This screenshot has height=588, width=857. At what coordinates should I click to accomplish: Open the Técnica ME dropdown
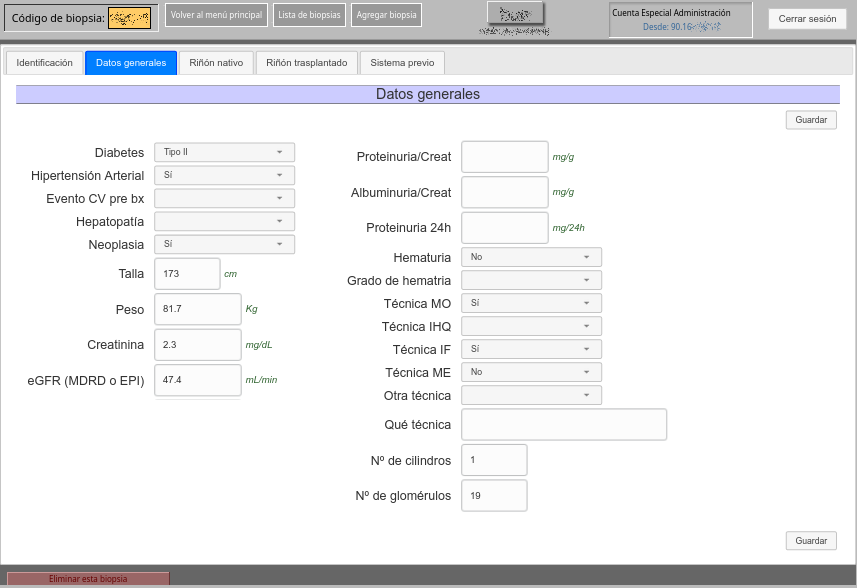[531, 372]
